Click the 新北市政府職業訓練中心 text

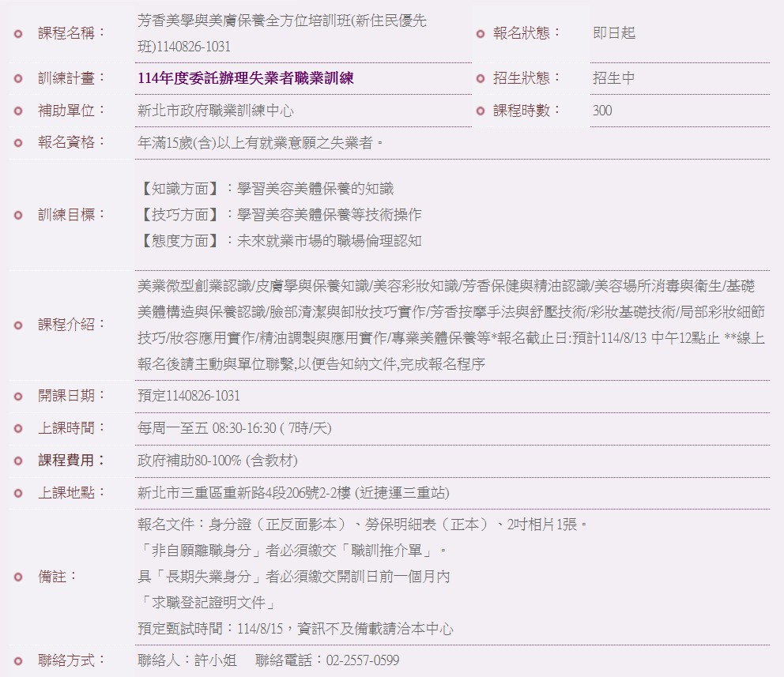tap(215, 111)
